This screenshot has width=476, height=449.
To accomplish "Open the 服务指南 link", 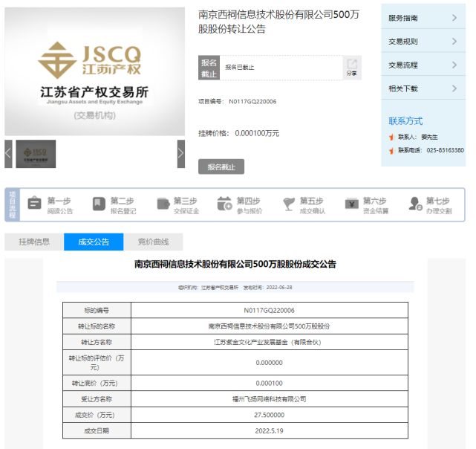I will (x=403, y=18).
